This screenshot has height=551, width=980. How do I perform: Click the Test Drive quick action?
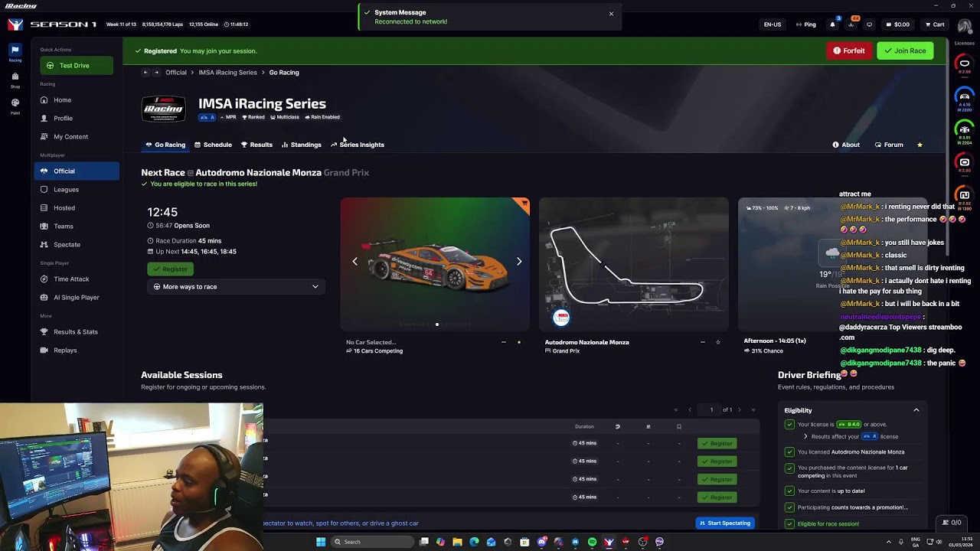(77, 66)
